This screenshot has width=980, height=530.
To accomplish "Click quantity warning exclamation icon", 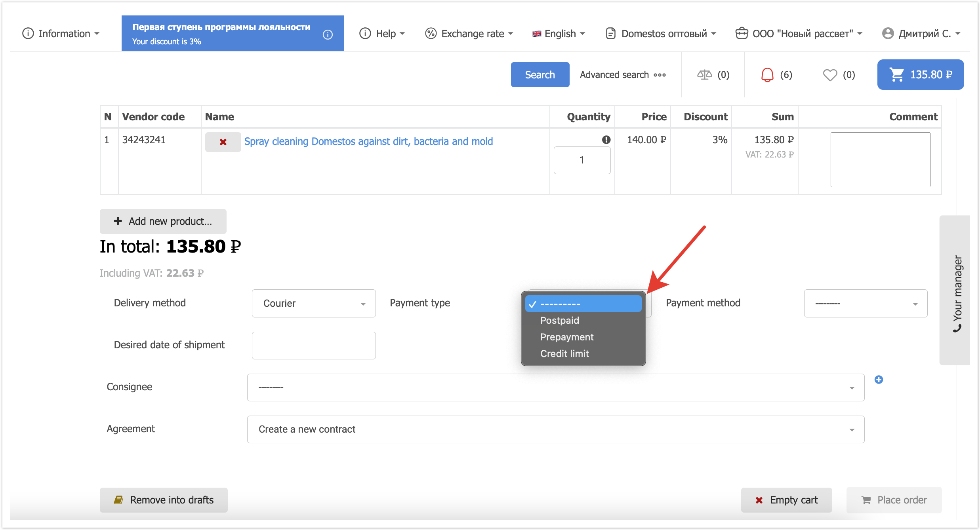I will [606, 139].
